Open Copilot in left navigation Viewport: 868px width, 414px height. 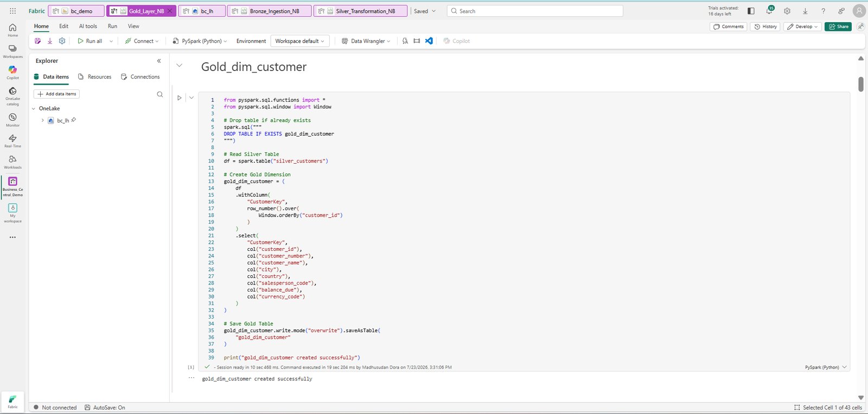coord(12,73)
